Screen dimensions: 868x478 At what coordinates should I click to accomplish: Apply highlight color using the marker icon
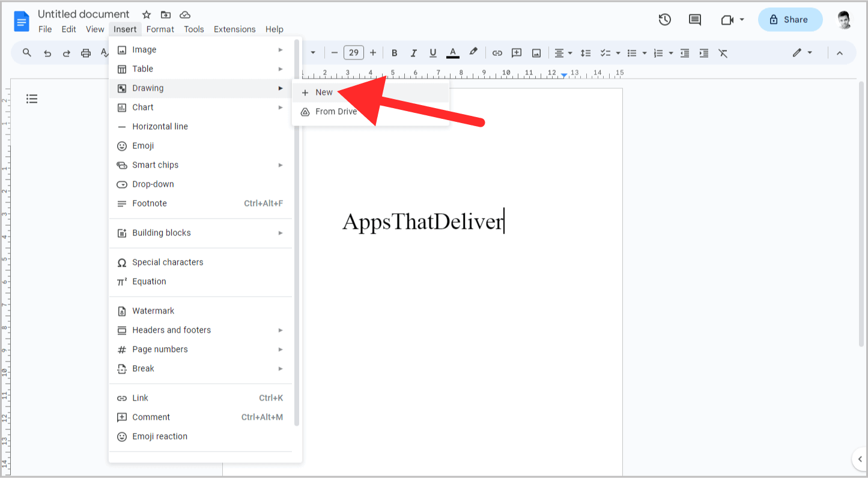coord(473,53)
